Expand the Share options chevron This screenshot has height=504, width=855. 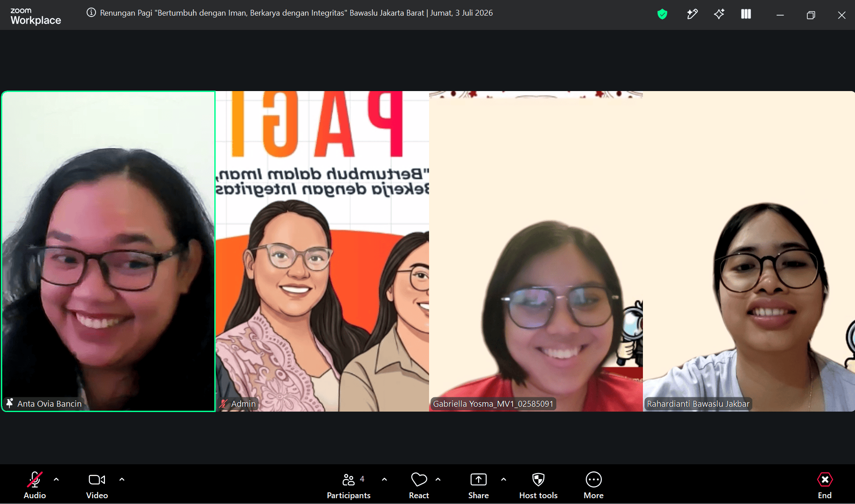[504, 479]
